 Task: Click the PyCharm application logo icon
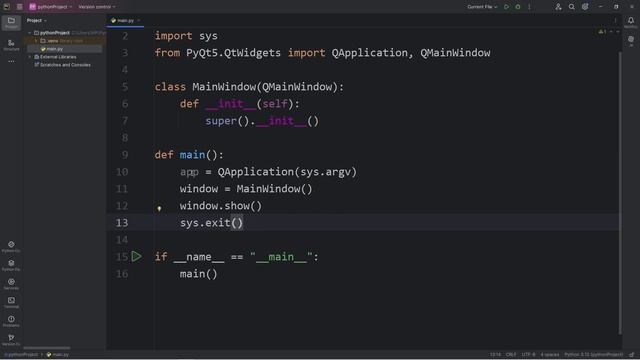6,7
